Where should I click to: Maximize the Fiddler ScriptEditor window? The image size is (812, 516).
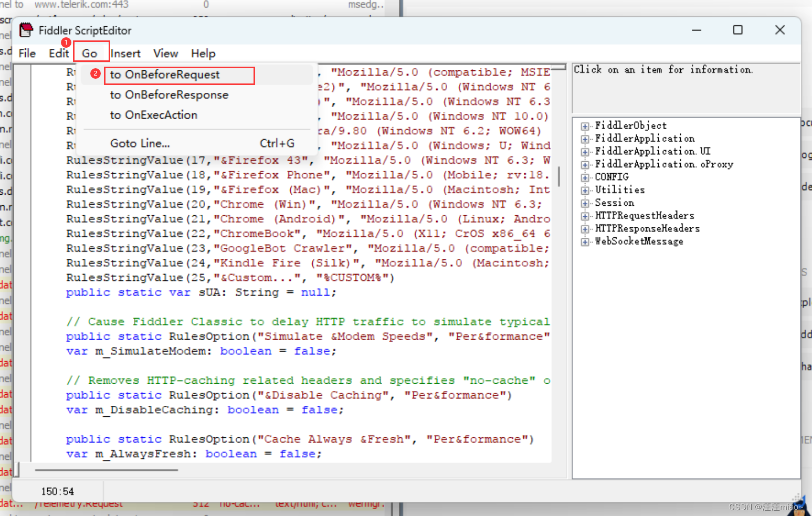tap(737, 30)
